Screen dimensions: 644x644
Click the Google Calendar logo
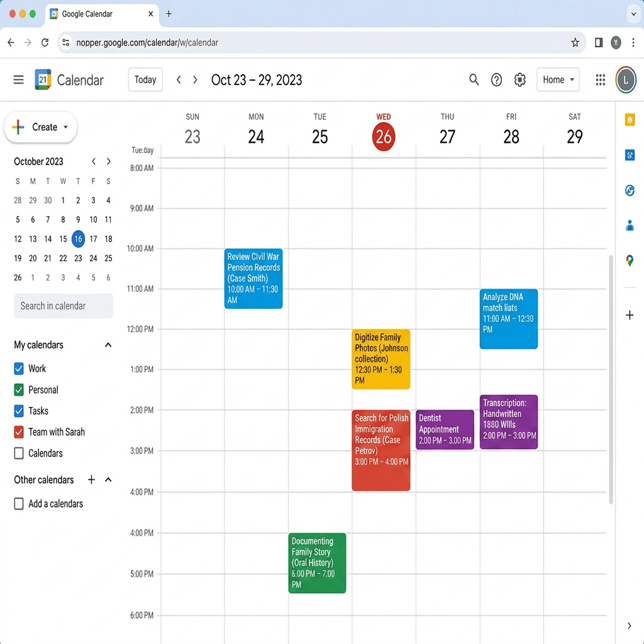tap(43, 80)
